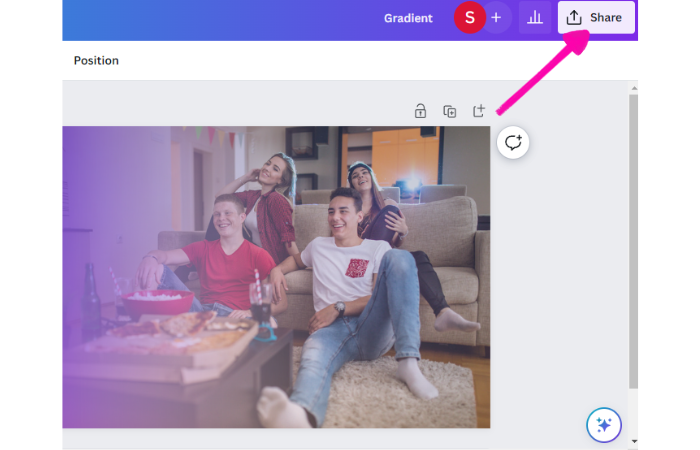Select the gradient photo on canvas
This screenshot has width=700, height=450.
(x=276, y=277)
